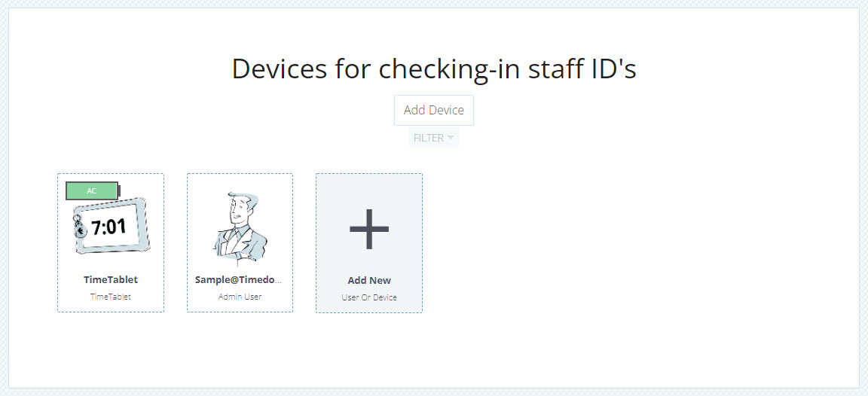Click the Admin User role label
Image resolution: width=868 pixels, height=396 pixels.
coord(240,297)
